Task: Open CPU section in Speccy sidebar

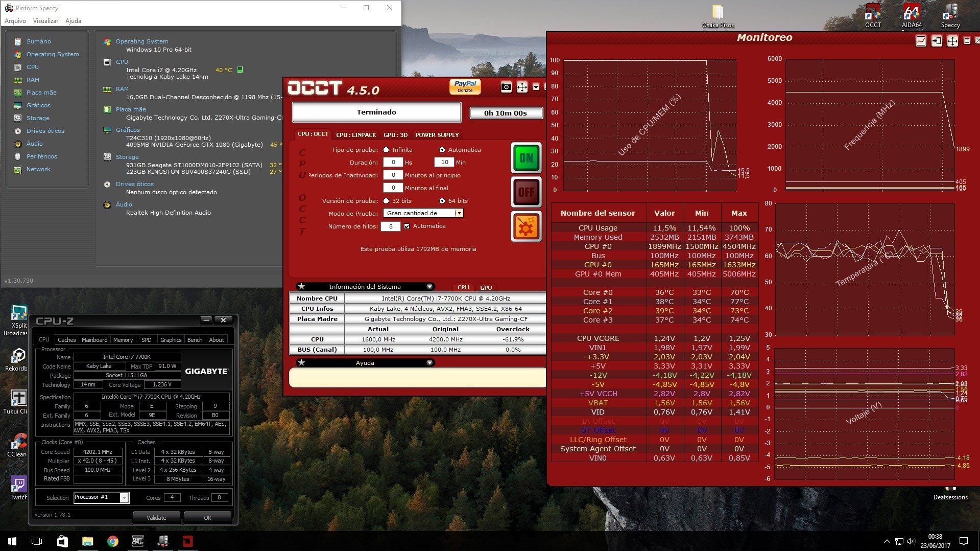Action: pyautogui.click(x=32, y=67)
